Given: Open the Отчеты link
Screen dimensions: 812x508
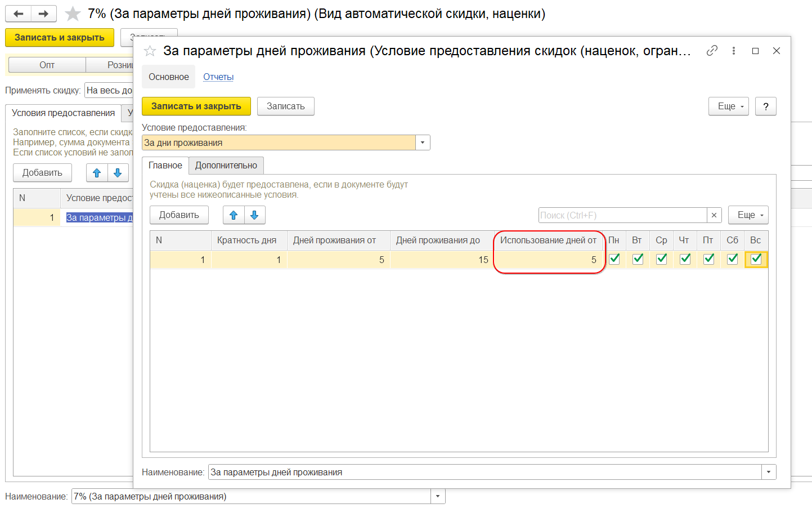Looking at the screenshot, I should (218, 77).
